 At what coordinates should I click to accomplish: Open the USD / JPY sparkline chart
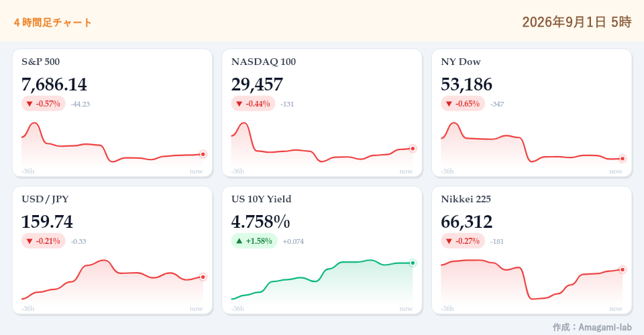click(x=112, y=281)
